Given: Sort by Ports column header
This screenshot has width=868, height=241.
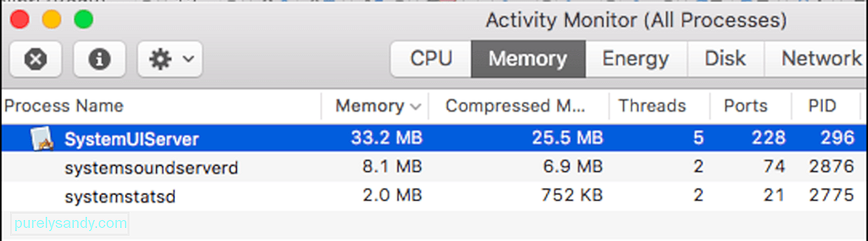Looking at the screenshot, I should [x=745, y=106].
